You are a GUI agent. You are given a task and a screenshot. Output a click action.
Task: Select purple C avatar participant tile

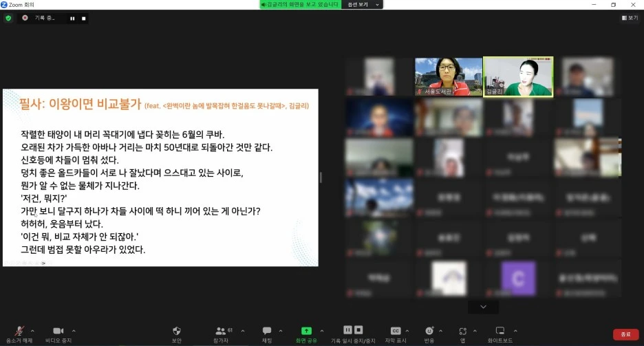point(518,279)
